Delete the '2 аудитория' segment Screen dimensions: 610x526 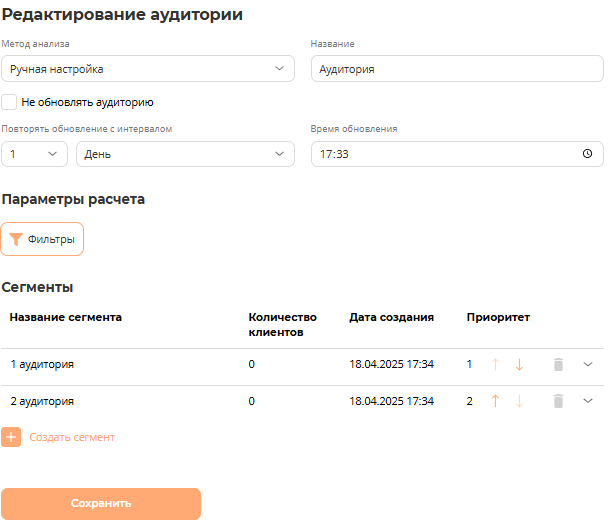[558, 401]
